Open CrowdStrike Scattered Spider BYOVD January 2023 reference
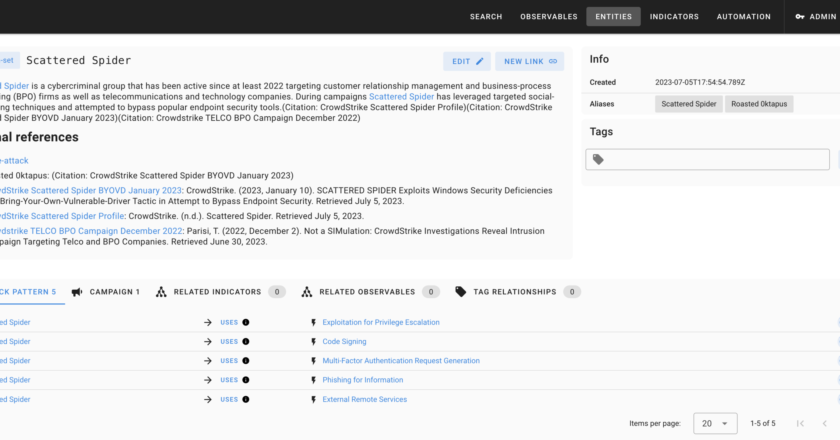Viewport: 840px width, 440px height. (x=91, y=190)
